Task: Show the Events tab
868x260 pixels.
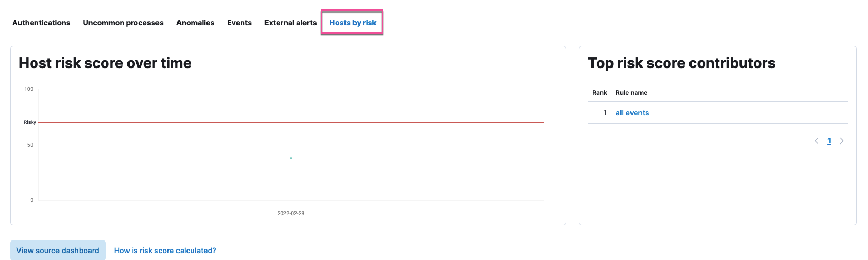Action: 239,23
